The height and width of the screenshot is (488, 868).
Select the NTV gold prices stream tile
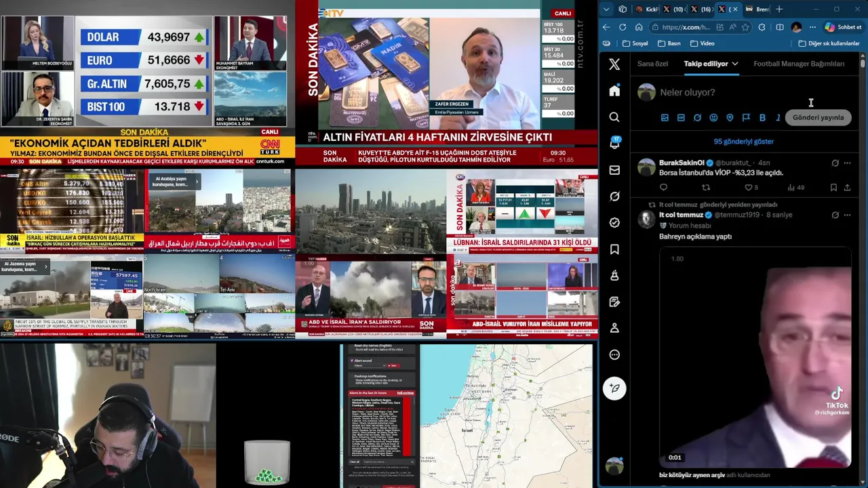(447, 83)
